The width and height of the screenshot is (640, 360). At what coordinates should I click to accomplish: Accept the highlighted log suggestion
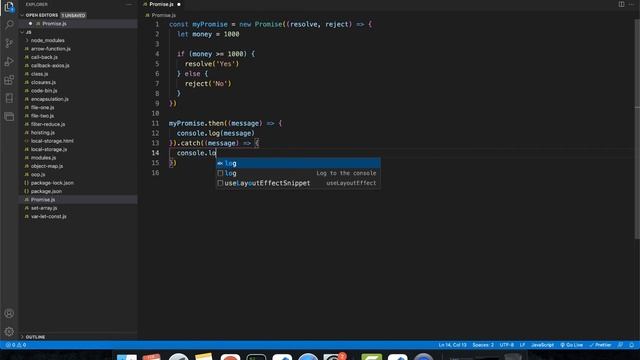click(298, 163)
